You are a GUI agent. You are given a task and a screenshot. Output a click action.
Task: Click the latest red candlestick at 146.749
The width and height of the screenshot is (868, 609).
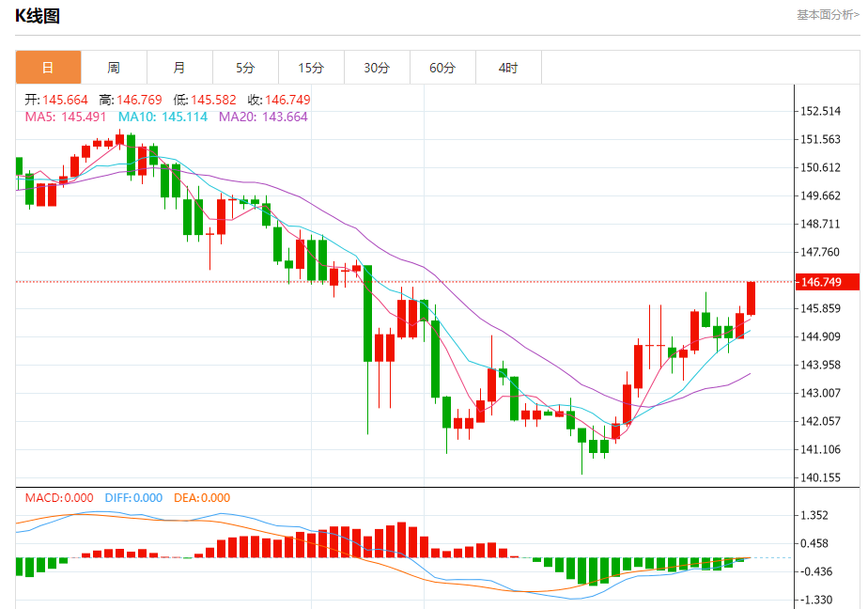coord(752,299)
